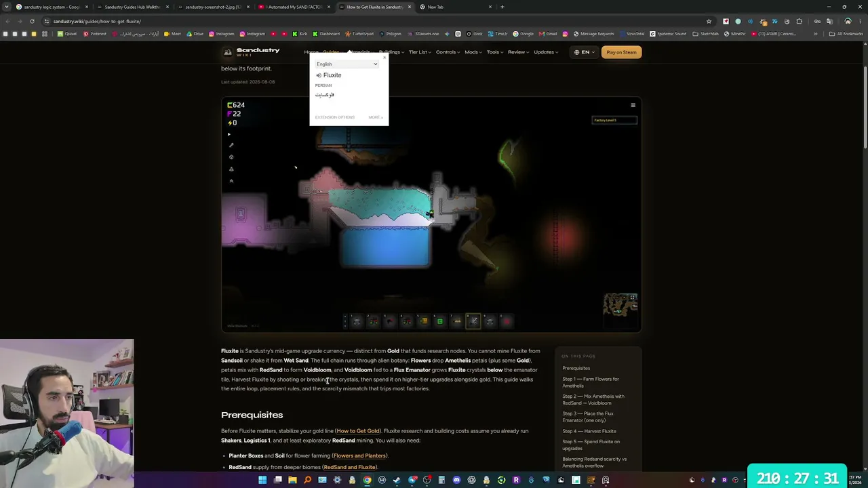
Task: Select the wrench tool in the game sidebar
Action: tap(231, 145)
